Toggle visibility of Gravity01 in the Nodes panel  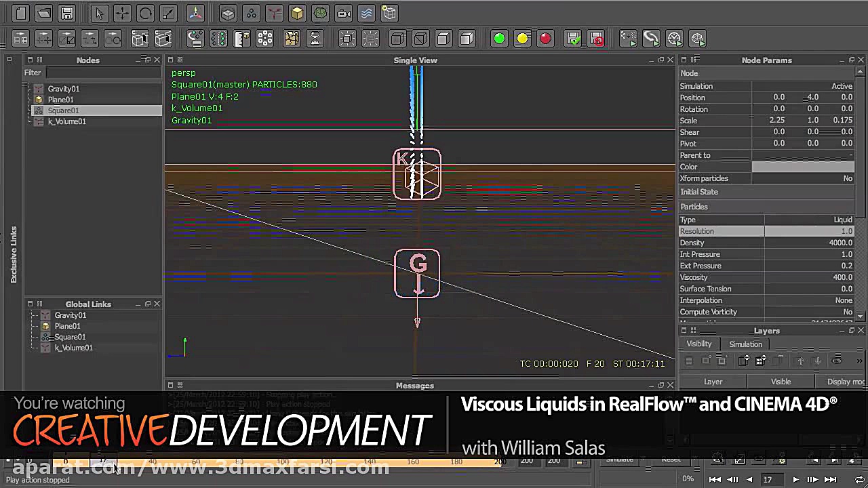click(39, 89)
